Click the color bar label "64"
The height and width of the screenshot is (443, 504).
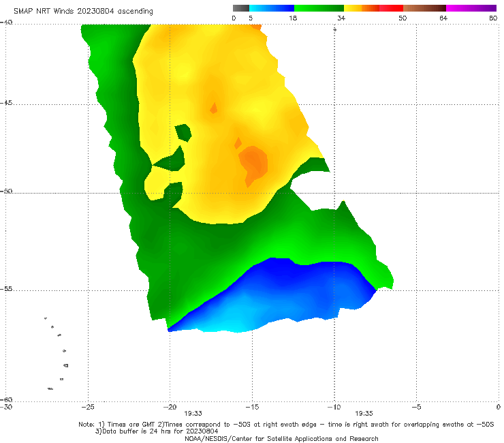pos(443,18)
